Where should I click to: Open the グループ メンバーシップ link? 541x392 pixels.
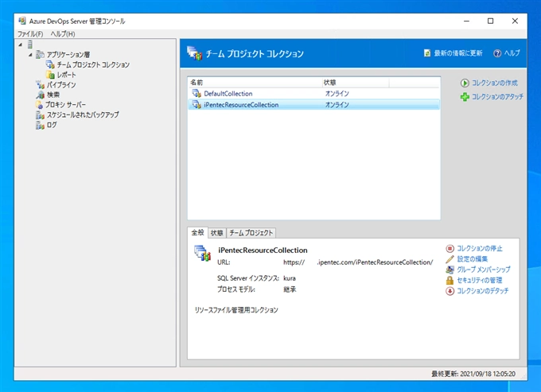[484, 270]
